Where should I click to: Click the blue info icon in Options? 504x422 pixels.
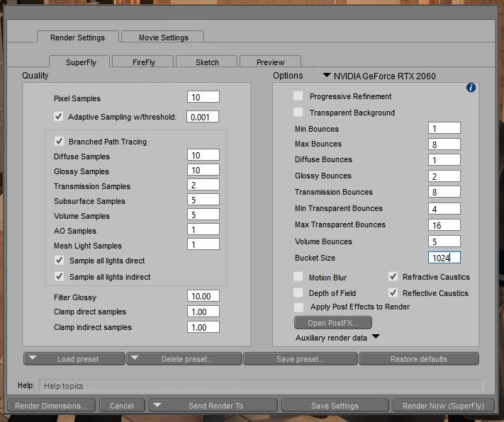(471, 88)
